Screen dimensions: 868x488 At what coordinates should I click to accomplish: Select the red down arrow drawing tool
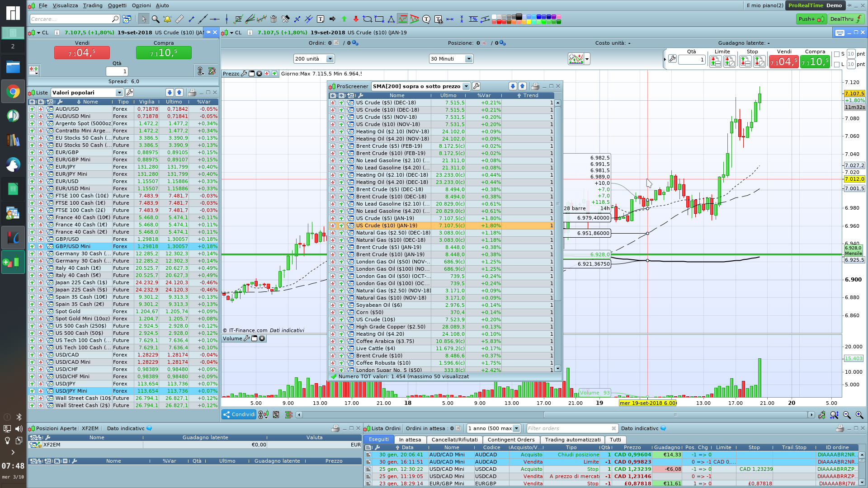tap(356, 19)
